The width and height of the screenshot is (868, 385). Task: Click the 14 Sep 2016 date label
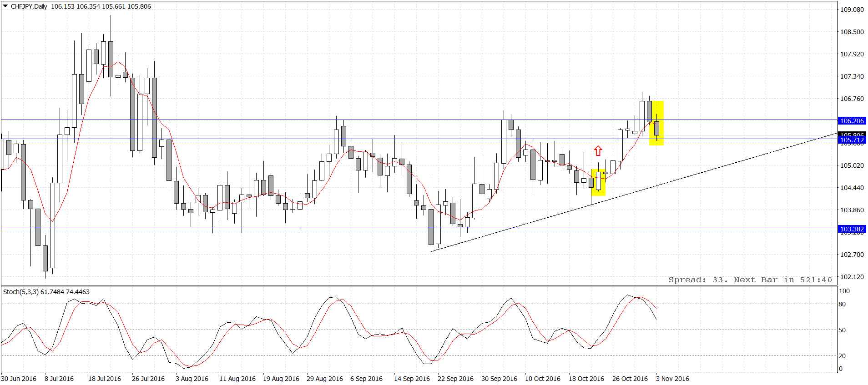412,379
